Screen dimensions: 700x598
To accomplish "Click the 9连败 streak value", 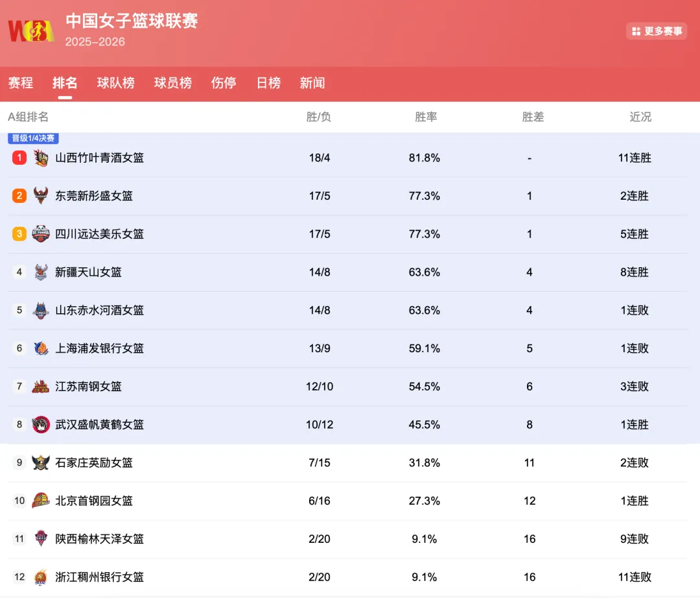I will pos(635,538).
